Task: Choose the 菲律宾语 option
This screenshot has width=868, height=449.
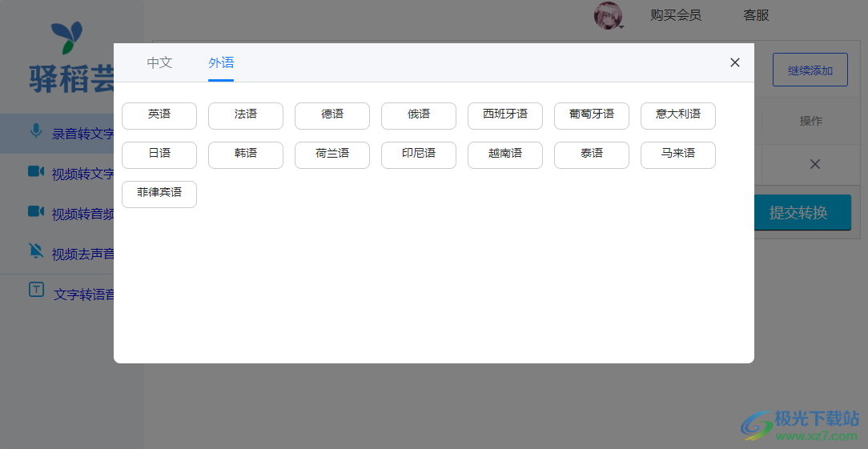Action: tap(159, 194)
